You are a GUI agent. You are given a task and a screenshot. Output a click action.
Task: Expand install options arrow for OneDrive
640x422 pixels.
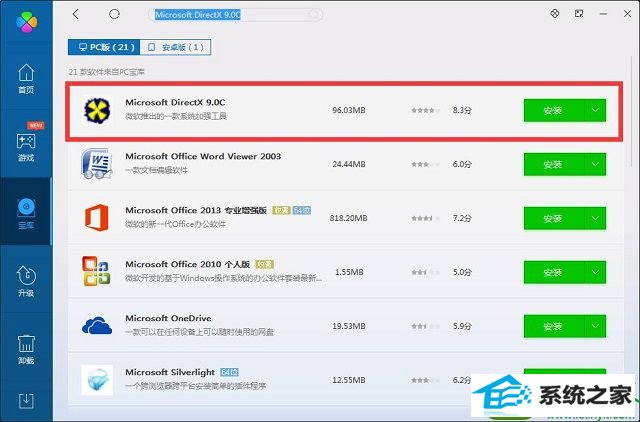[x=596, y=326]
